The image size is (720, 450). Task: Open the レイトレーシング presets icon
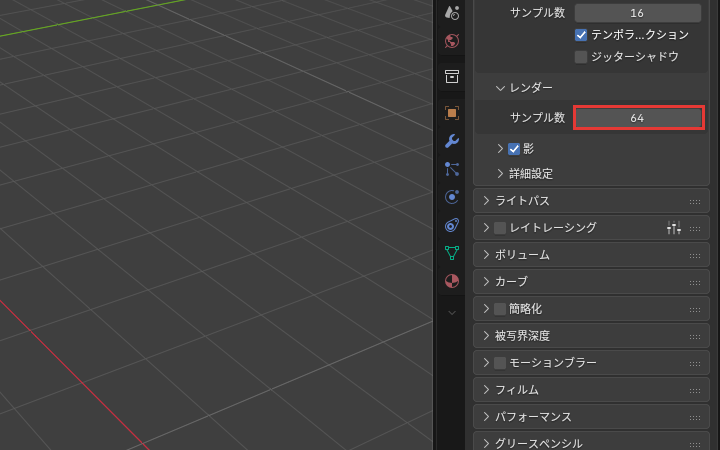pyautogui.click(x=674, y=227)
